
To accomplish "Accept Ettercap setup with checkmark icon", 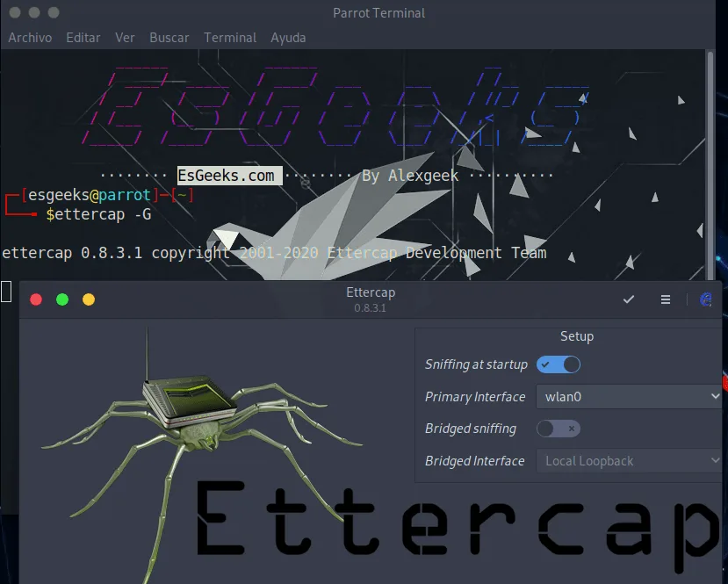I will [628, 299].
